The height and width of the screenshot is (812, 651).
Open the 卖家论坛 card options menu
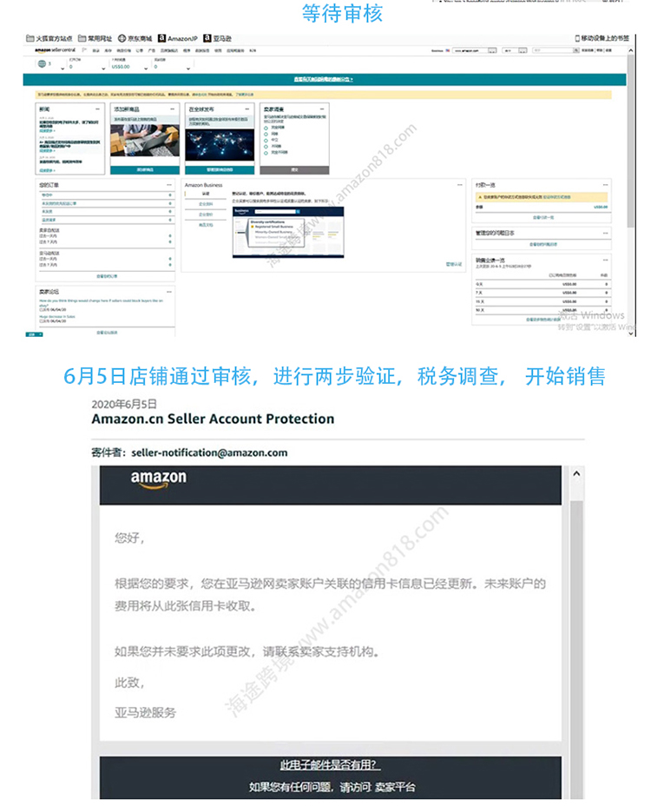[x=169, y=292]
